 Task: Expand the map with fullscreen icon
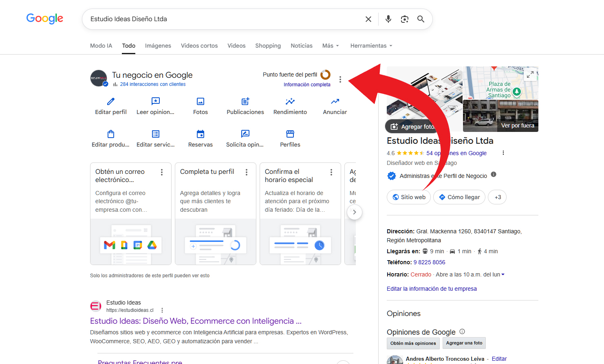(x=530, y=75)
